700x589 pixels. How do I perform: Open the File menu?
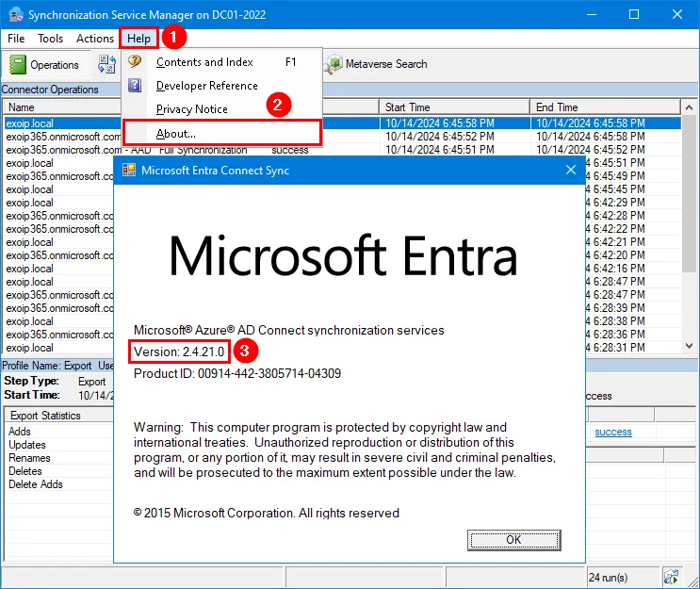[16, 39]
